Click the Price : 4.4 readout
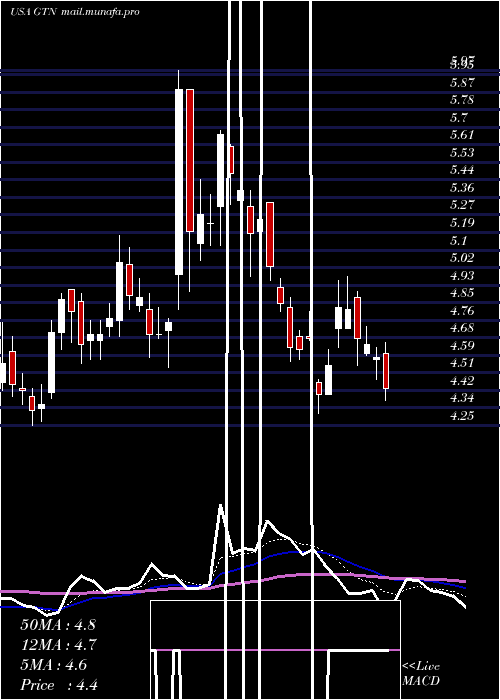Screen dimensions: 500x700 (x=59, y=685)
